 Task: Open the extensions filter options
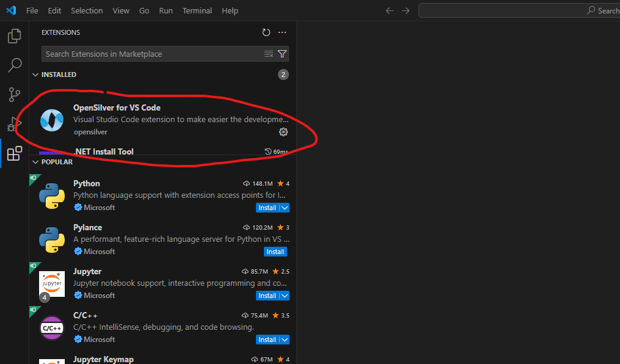282,54
